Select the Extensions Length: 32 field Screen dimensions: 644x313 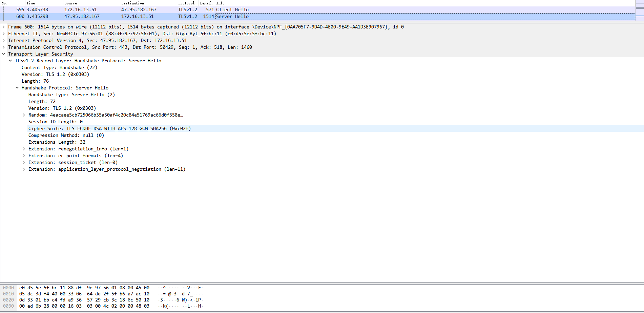pyautogui.click(x=57, y=142)
